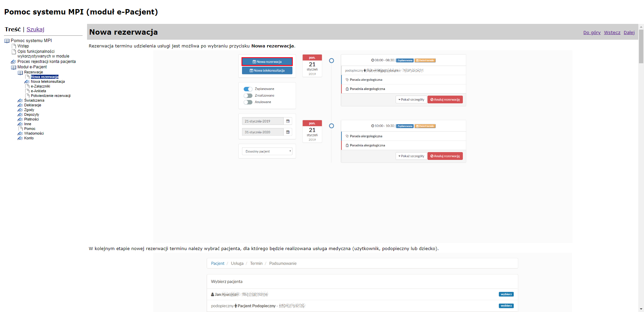Click page icon next to Wstęp

tap(14, 46)
